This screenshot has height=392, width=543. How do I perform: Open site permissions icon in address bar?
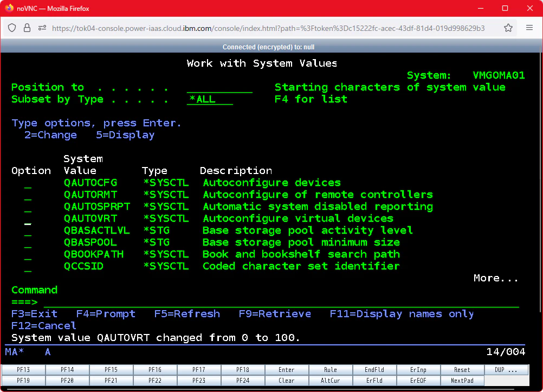(42, 28)
